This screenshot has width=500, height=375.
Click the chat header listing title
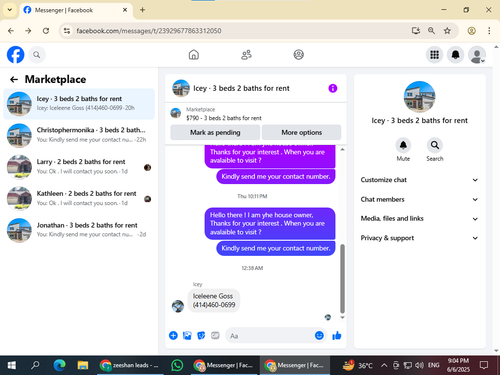point(241,88)
